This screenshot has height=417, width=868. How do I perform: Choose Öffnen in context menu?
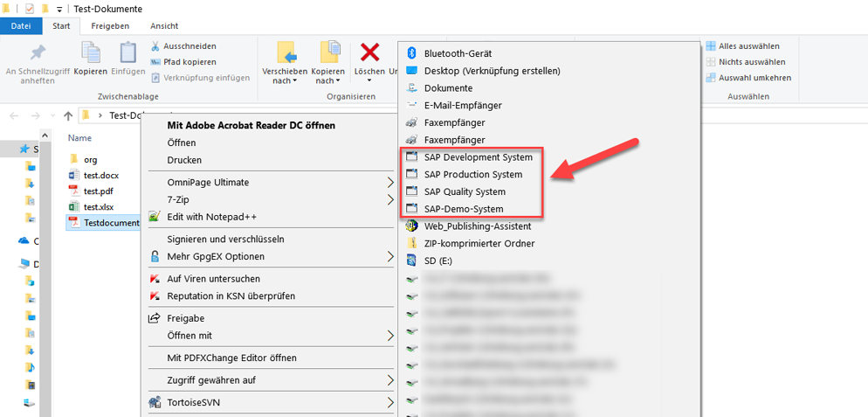coord(181,142)
